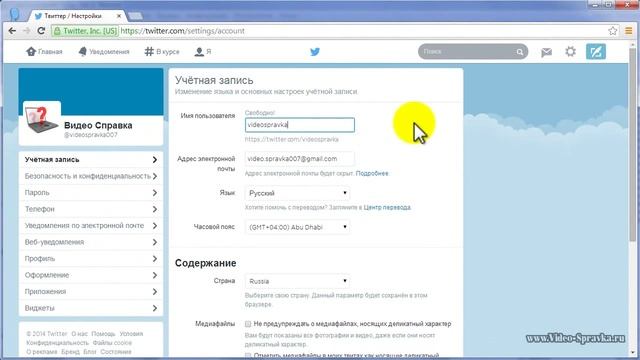Click the green lock Twitter, Inc. badge
This screenshot has height=360, width=640.
coord(85,31)
